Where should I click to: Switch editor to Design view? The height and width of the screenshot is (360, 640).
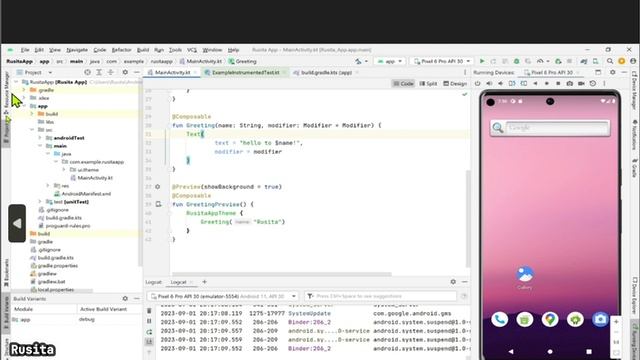[455, 83]
